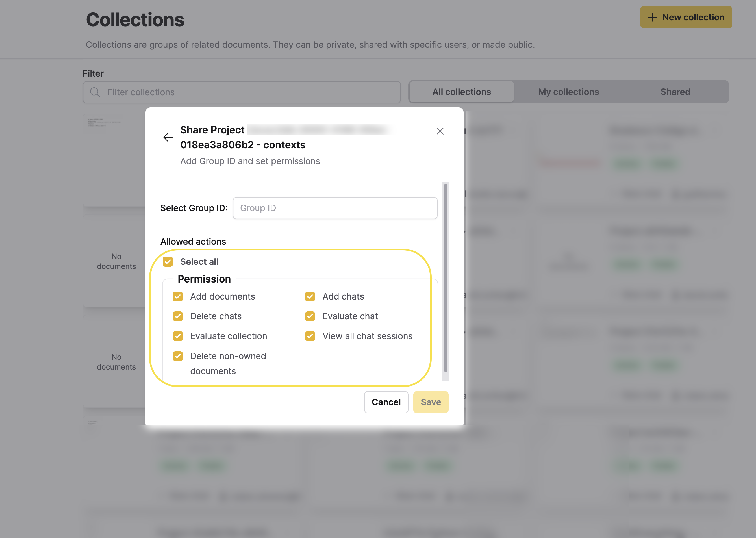Disable Delete chats permission
Viewport: 756px width, 538px height.
point(178,316)
